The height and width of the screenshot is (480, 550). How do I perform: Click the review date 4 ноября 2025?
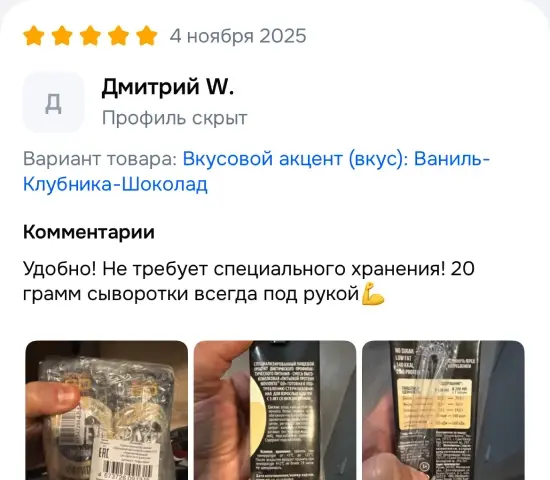click(x=238, y=36)
